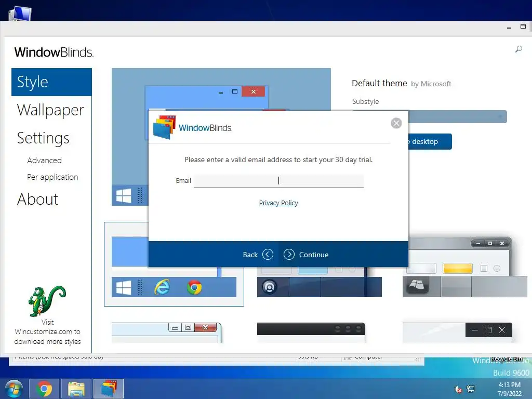The image size is (532, 399).
Task: Minimize the WindowBlinds window
Action: (509, 27)
